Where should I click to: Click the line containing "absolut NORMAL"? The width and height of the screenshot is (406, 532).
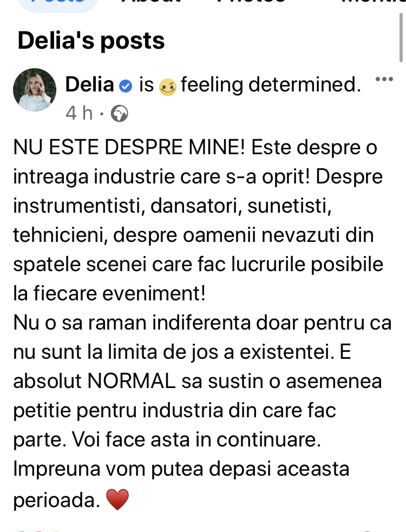click(x=198, y=381)
